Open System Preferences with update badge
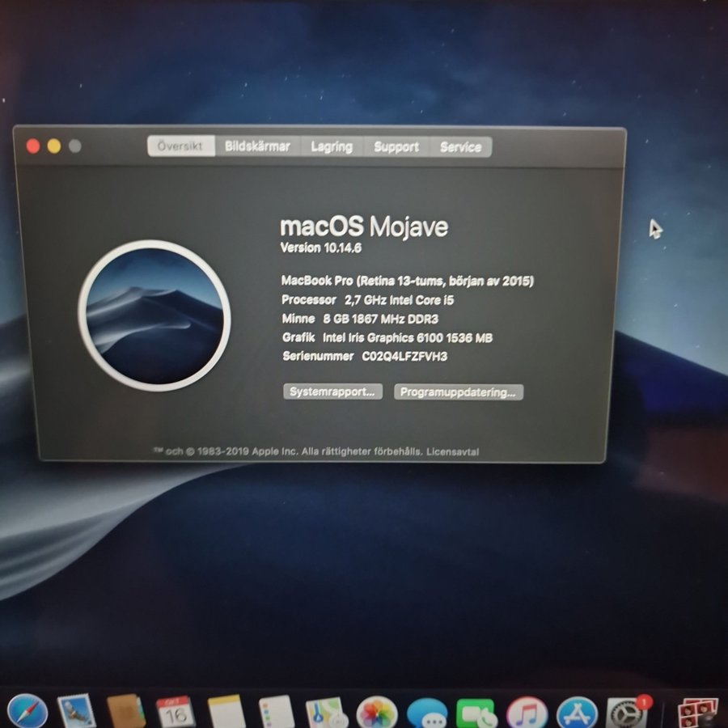The width and height of the screenshot is (728, 728). point(625,713)
